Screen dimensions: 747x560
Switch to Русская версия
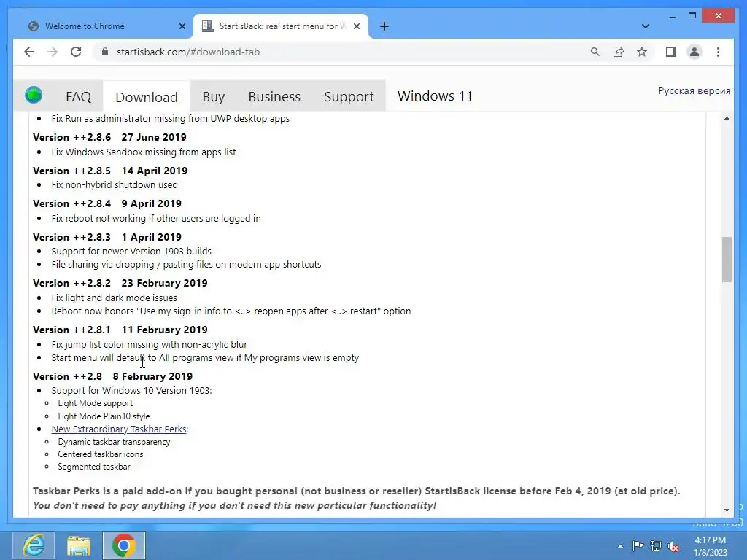pyautogui.click(x=694, y=90)
